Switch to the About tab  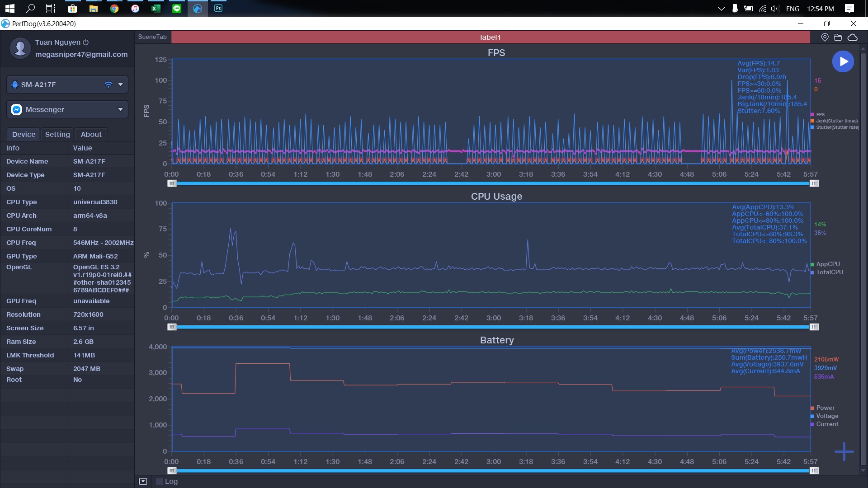[91, 134]
